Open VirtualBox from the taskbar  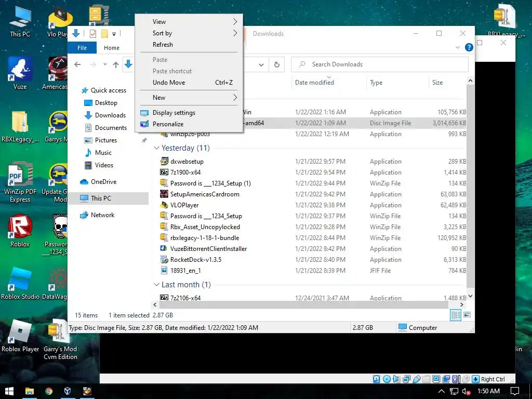[x=68, y=391]
